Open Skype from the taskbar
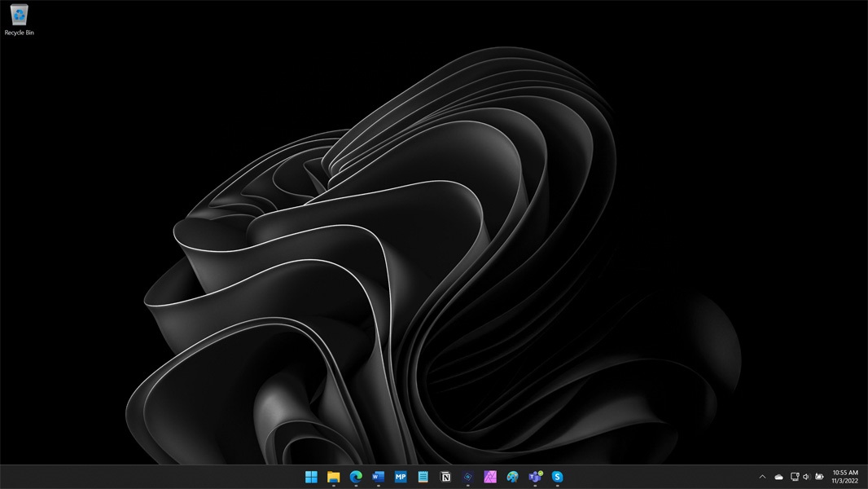868x489 pixels. tap(557, 477)
